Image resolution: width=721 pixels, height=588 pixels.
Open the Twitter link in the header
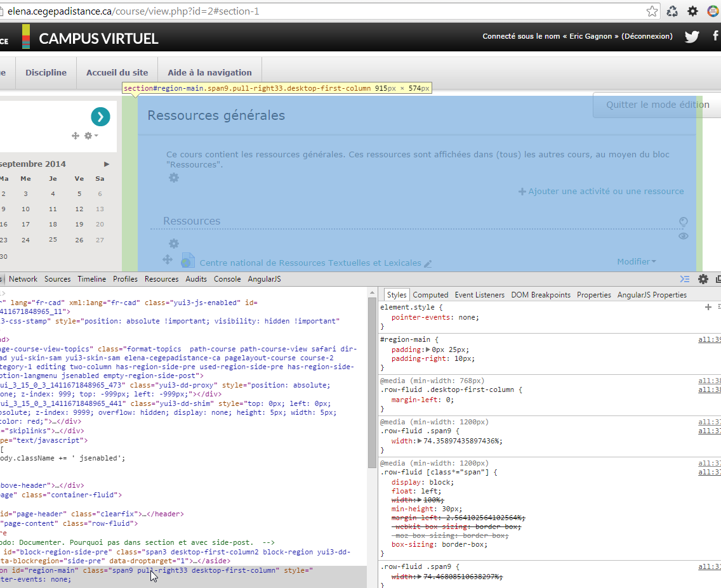[692, 37]
